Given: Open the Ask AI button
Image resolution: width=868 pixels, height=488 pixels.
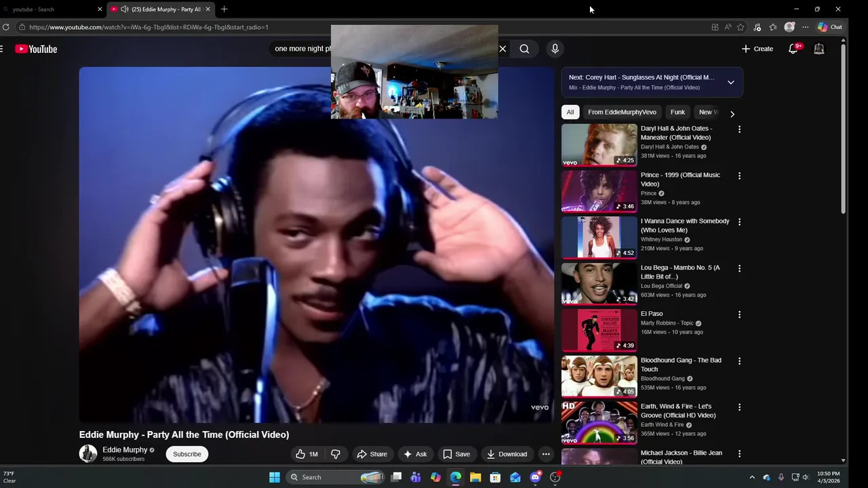Looking at the screenshot, I should pos(414,454).
